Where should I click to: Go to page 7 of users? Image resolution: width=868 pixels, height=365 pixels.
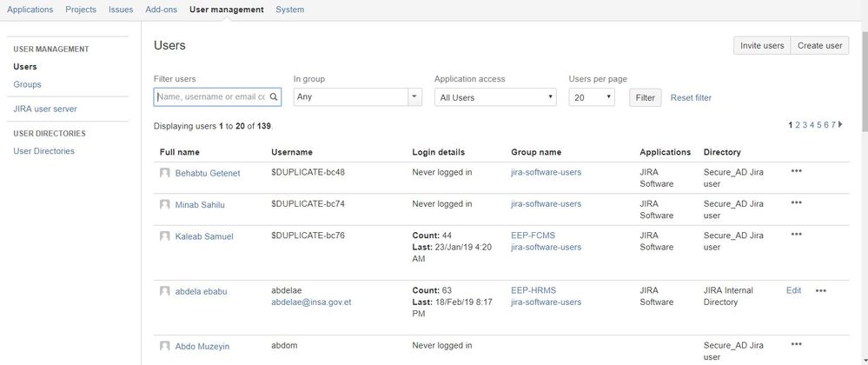(833, 125)
